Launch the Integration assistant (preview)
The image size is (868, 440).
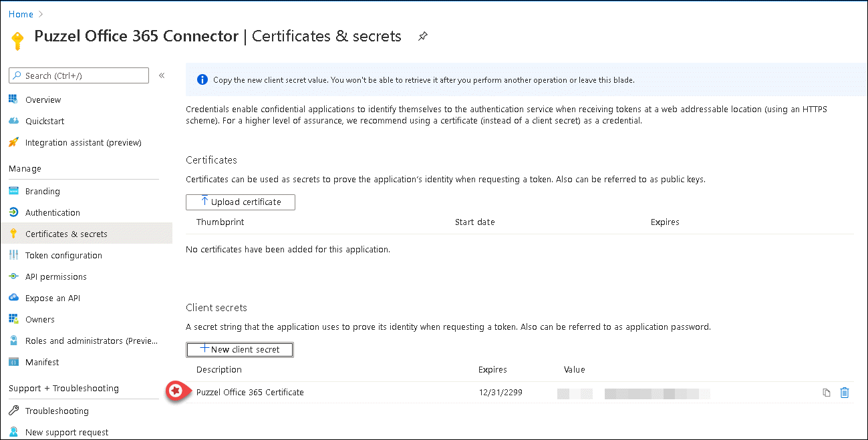pos(83,143)
